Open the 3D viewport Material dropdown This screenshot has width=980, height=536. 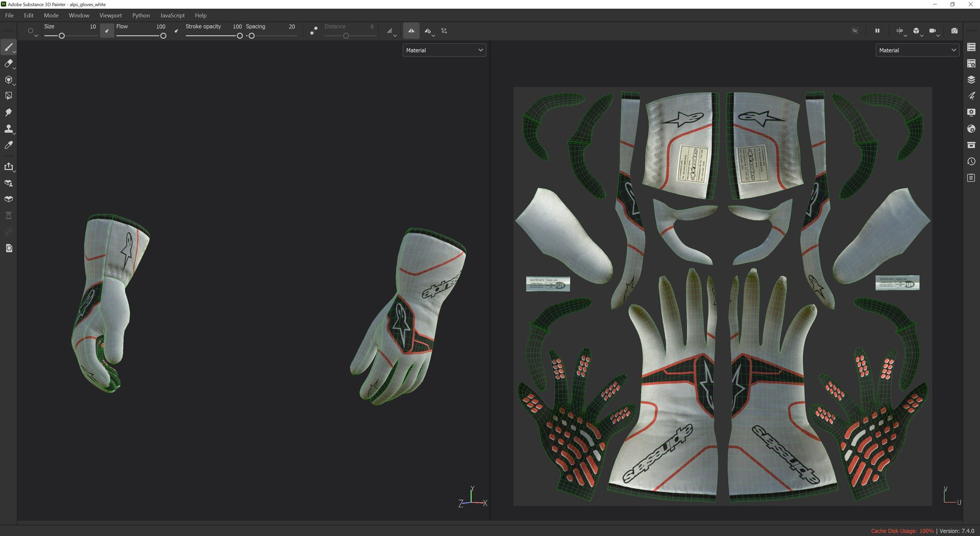(444, 50)
